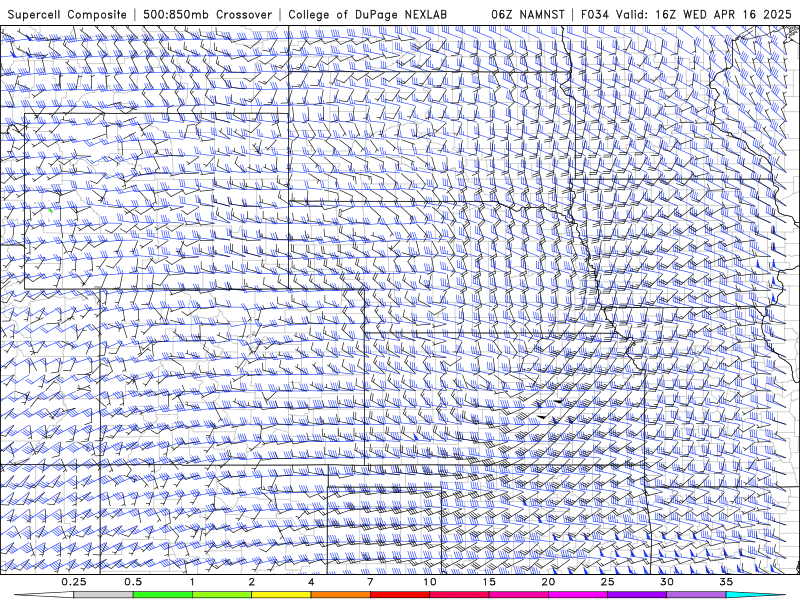This screenshot has height=600, width=800.
Task: Click the red 7–10 legend swatch
Action: (400, 595)
